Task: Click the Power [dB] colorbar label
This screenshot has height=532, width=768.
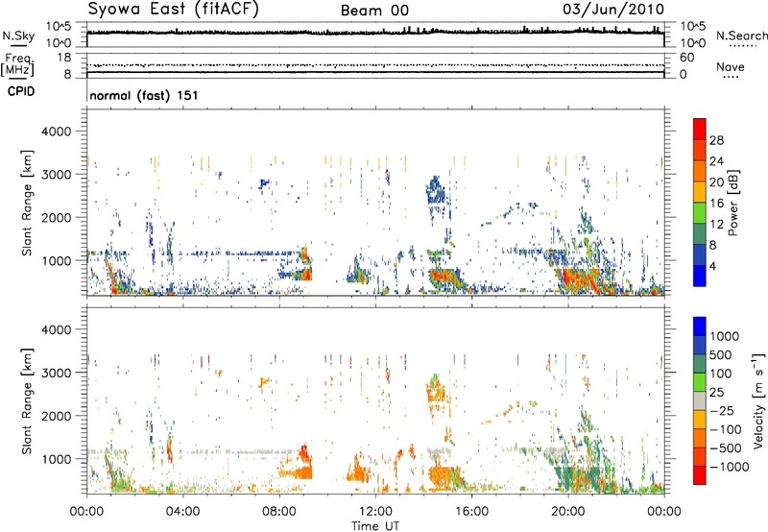Action: [x=732, y=203]
